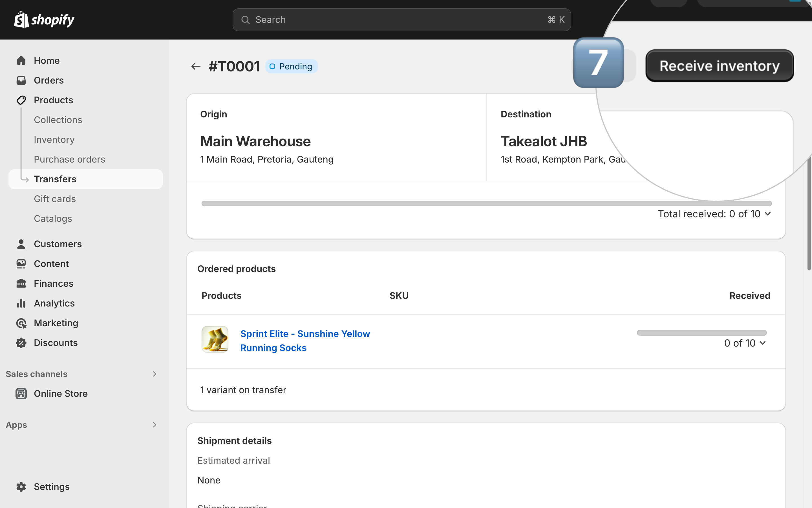Open Collections under Products

point(58,120)
